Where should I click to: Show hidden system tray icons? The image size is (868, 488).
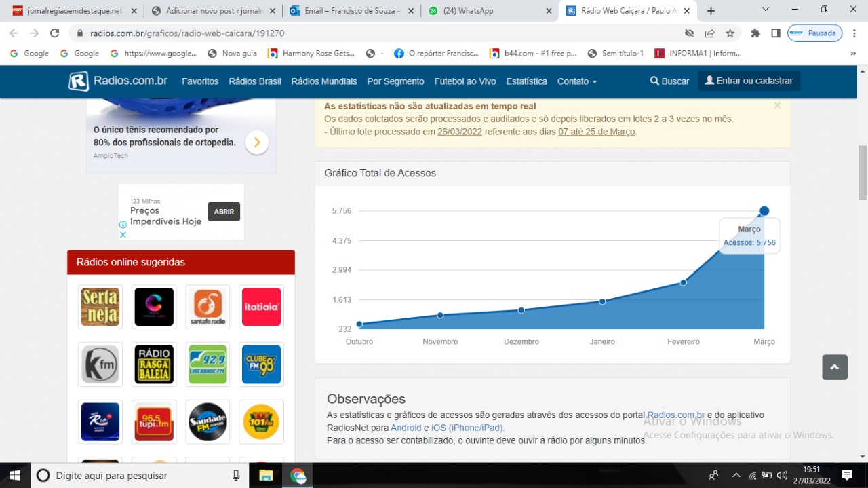point(736,475)
